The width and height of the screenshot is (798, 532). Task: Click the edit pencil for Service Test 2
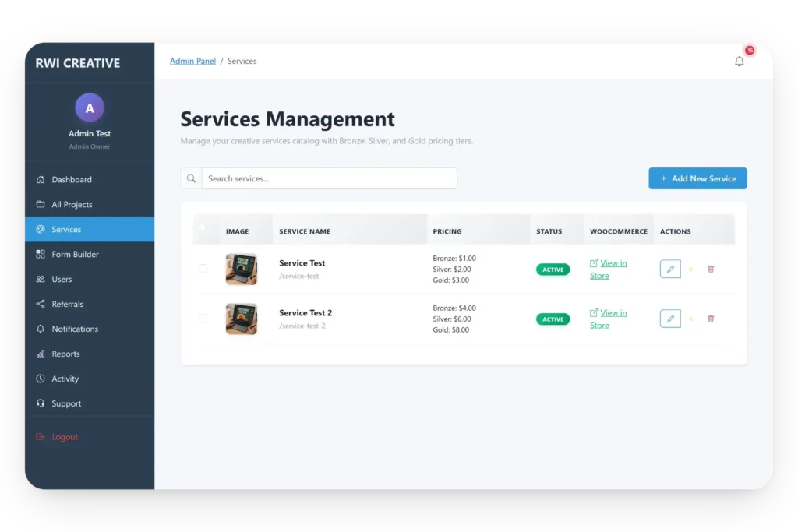click(x=670, y=319)
